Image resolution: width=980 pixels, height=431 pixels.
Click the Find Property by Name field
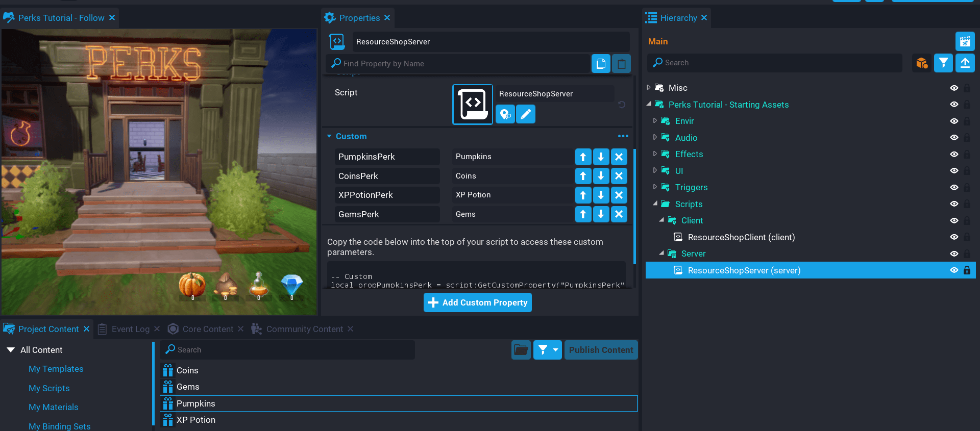pyautogui.click(x=459, y=64)
